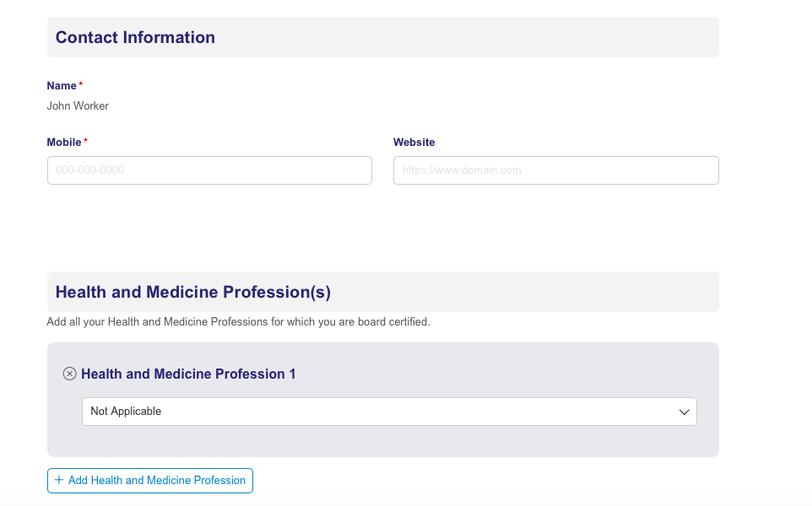Focus the Mobile phone number field

(209, 170)
